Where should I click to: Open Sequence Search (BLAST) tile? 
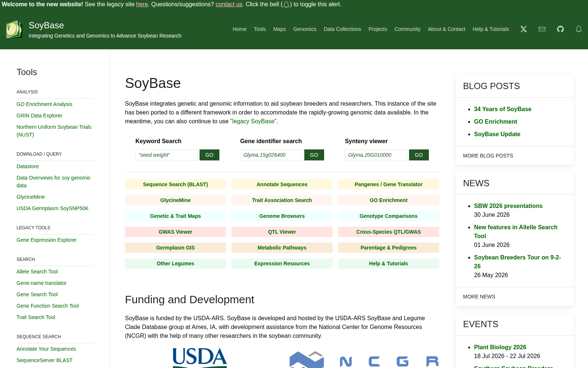(175, 184)
